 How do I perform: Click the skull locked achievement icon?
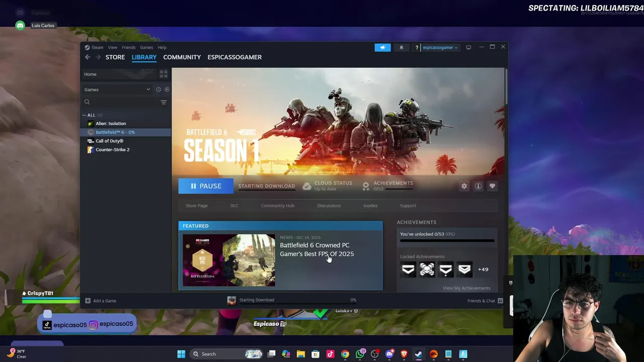(427, 269)
